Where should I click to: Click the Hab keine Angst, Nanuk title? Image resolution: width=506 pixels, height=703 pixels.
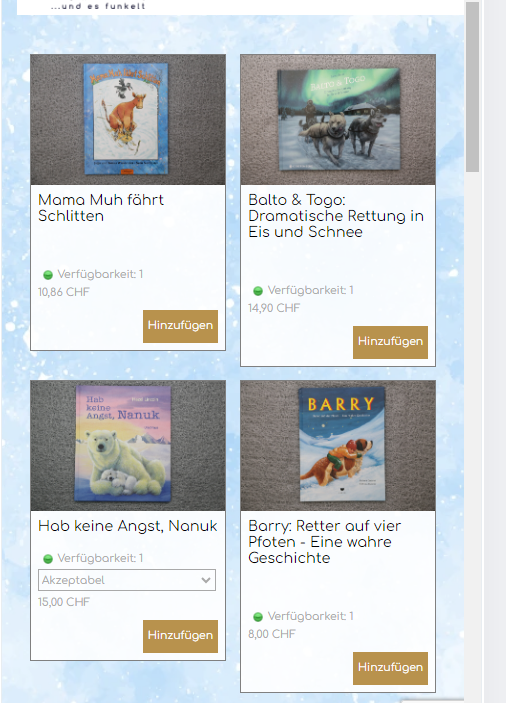(128, 526)
